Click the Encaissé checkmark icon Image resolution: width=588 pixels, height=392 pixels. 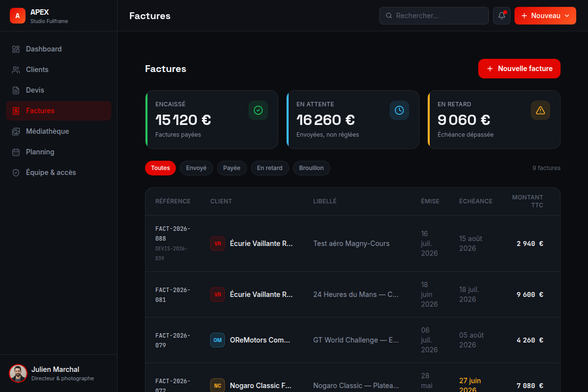[258, 110]
